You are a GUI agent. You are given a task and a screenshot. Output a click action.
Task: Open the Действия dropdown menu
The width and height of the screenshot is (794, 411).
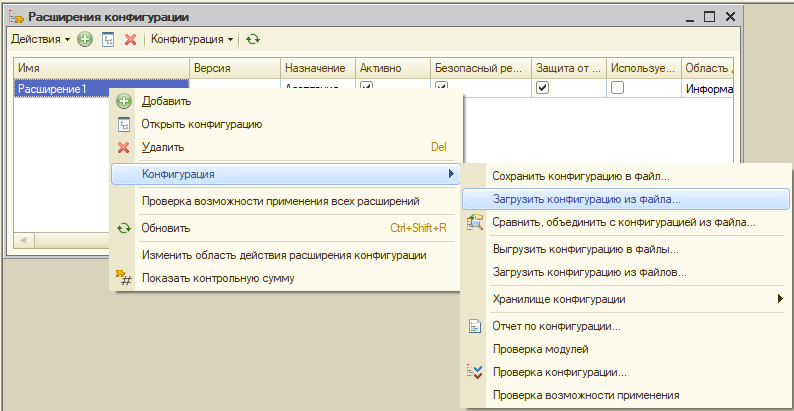[40, 39]
